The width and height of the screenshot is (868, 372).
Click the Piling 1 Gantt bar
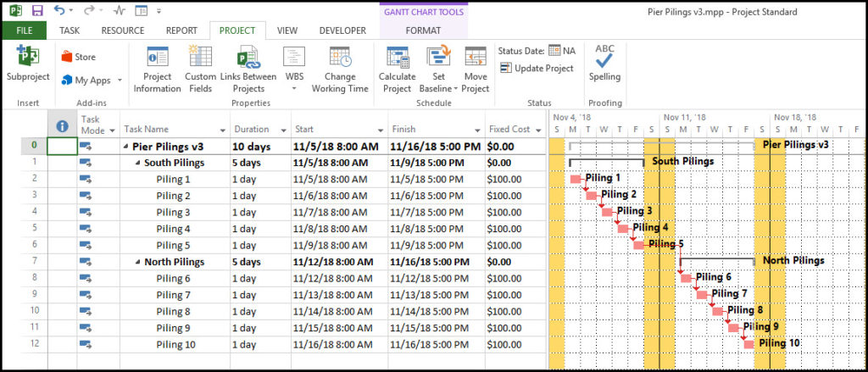click(x=576, y=180)
